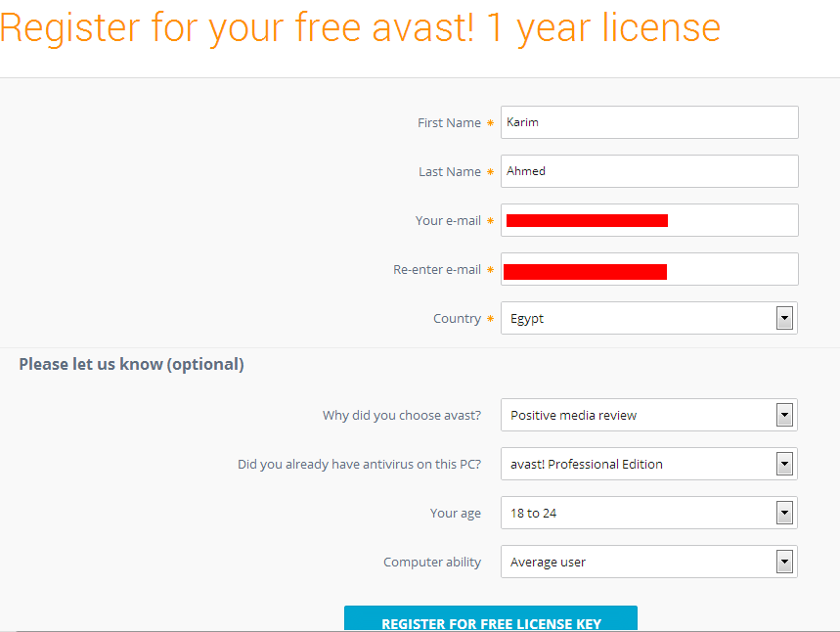Click the 'Country' label text
This screenshot has width=840, height=632.
[x=457, y=319]
